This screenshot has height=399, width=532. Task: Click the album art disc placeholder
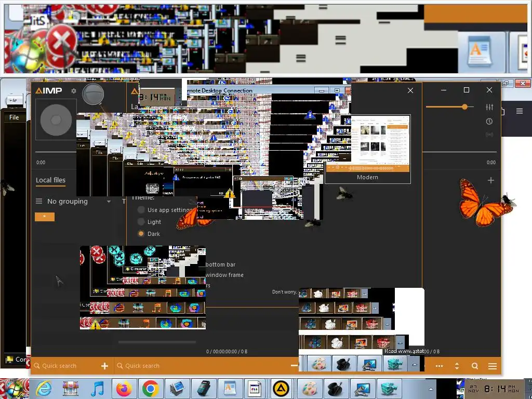click(56, 120)
